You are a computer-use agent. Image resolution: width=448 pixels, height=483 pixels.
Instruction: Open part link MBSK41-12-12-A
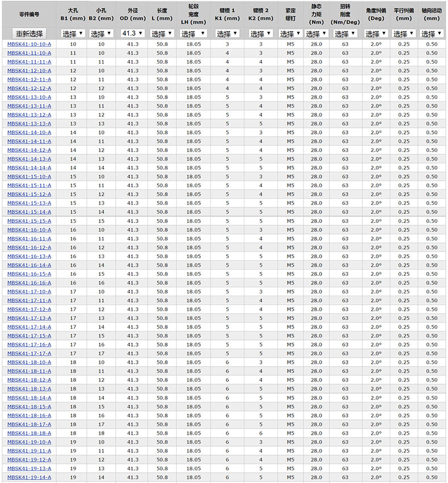[29, 88]
